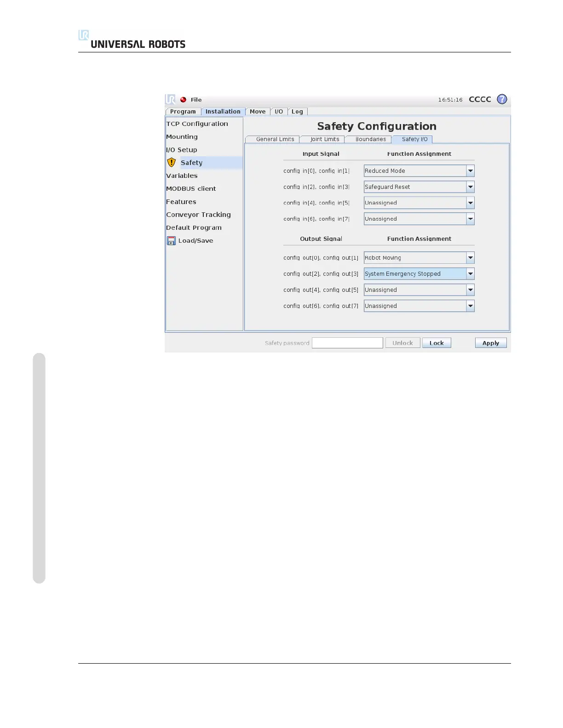Switch to the Program tab
Image resolution: width=563 pixels, height=728 pixels.
tap(183, 112)
